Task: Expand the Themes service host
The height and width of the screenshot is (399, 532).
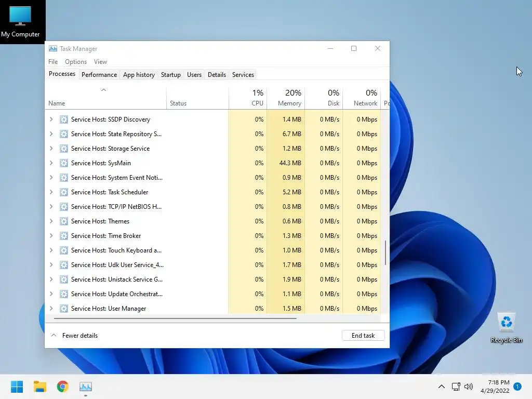Action: [x=51, y=221]
